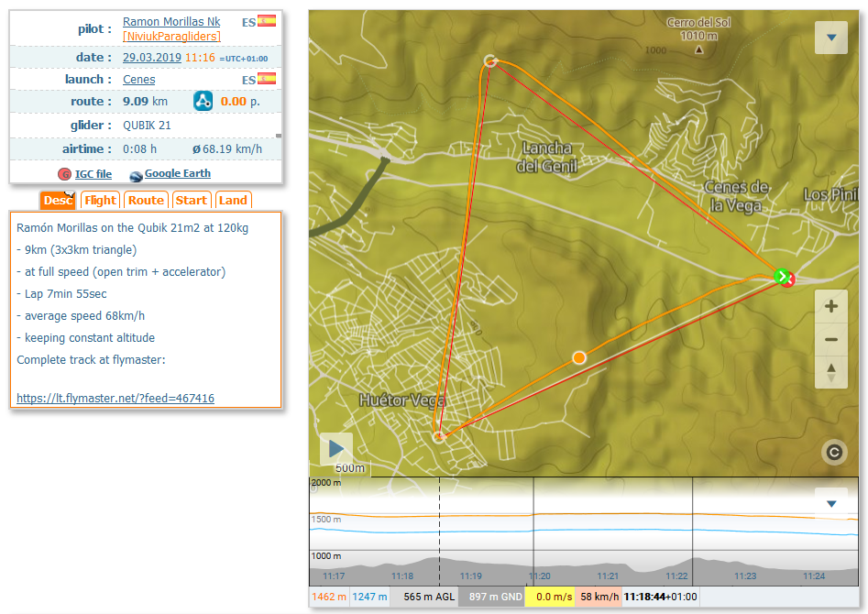Toggle the 58 km/h speed readout
868x614 pixels.
coord(598,597)
